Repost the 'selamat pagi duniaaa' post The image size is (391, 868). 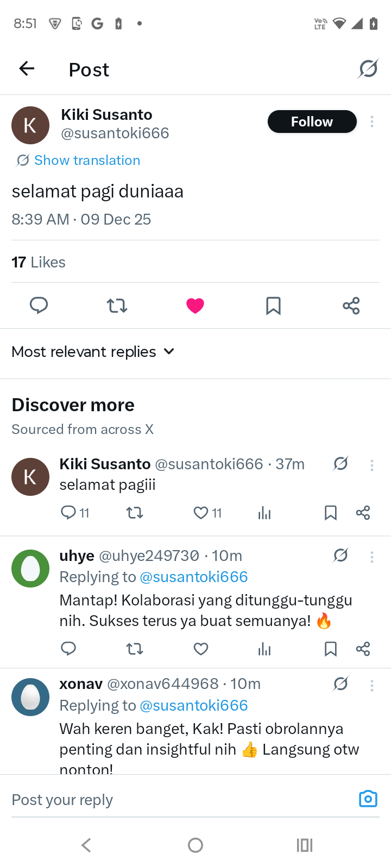pos(117,305)
